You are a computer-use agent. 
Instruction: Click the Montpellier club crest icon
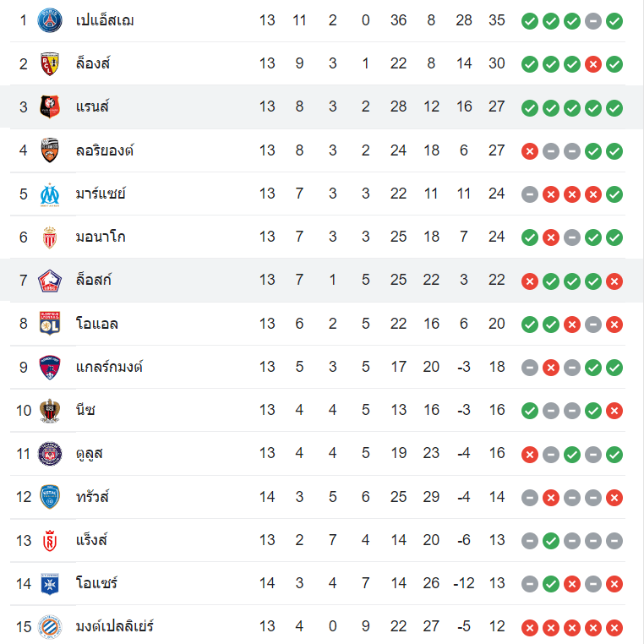50,626
